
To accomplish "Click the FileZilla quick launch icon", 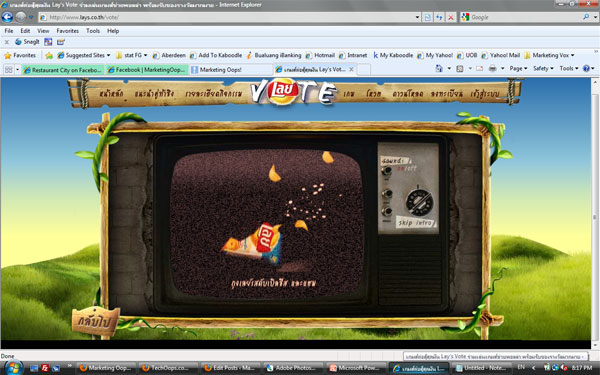I will tap(45, 368).
